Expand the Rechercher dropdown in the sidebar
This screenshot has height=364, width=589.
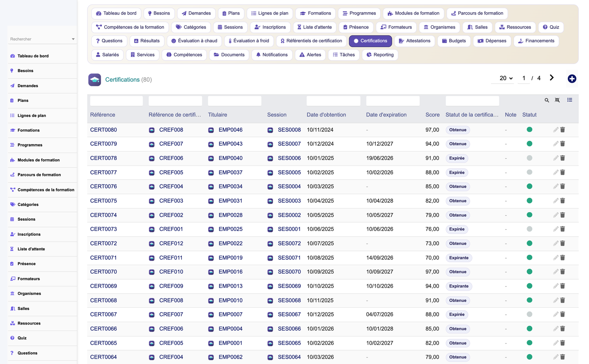click(73, 39)
